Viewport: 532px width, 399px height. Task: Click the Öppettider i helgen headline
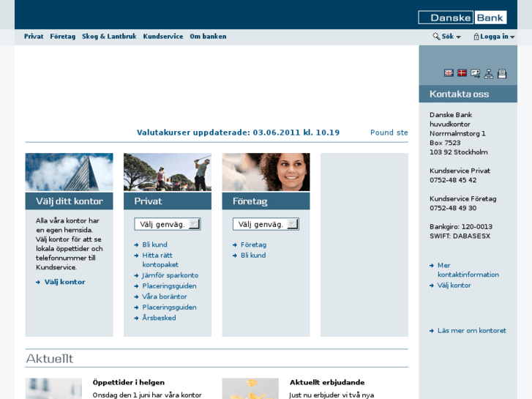pos(129,382)
